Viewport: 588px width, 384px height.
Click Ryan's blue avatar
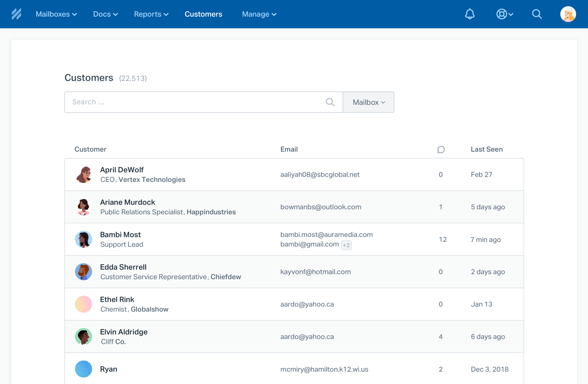(83, 369)
